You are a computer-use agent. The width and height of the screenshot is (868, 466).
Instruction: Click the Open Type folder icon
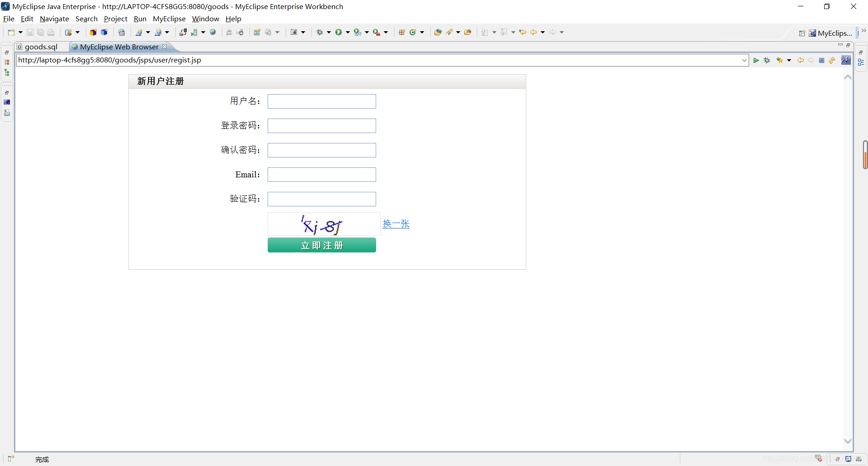(438, 32)
